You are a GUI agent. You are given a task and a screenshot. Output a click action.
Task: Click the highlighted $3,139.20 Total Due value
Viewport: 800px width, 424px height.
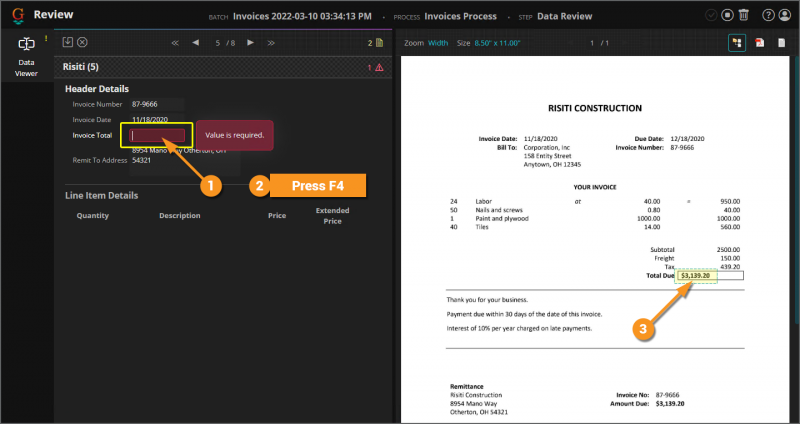(x=696, y=276)
